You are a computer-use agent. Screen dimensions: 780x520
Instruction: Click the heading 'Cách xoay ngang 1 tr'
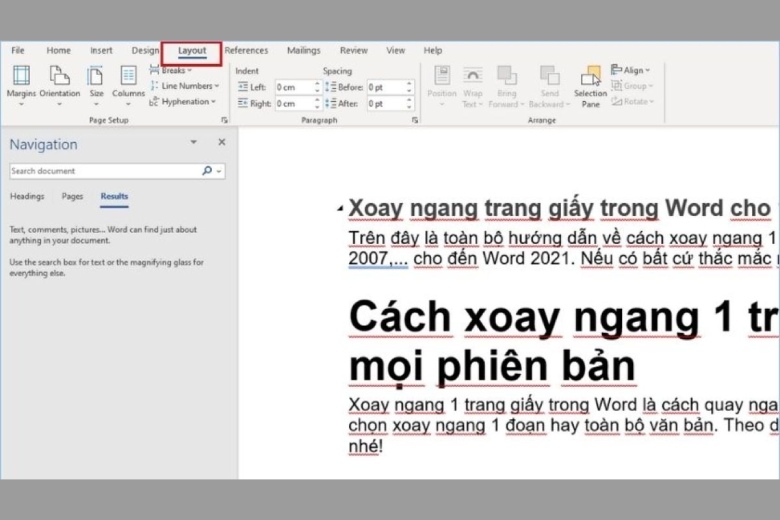coord(564,316)
